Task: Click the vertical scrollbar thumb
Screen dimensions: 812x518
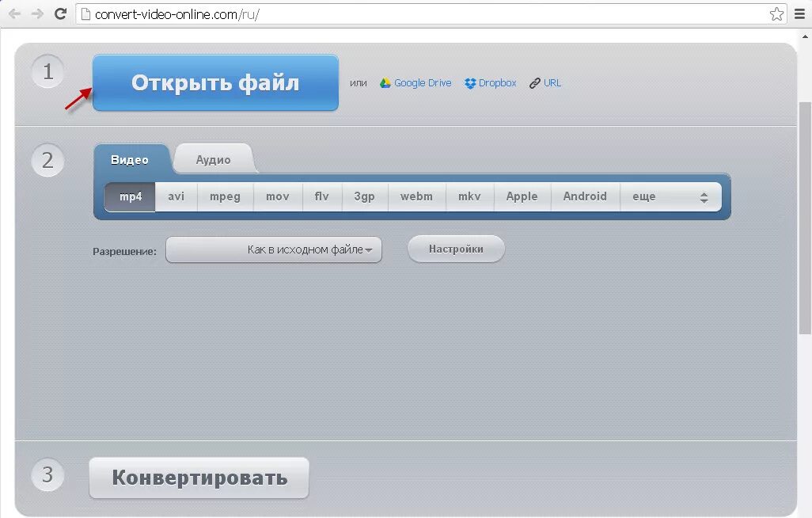Action: coord(805,218)
